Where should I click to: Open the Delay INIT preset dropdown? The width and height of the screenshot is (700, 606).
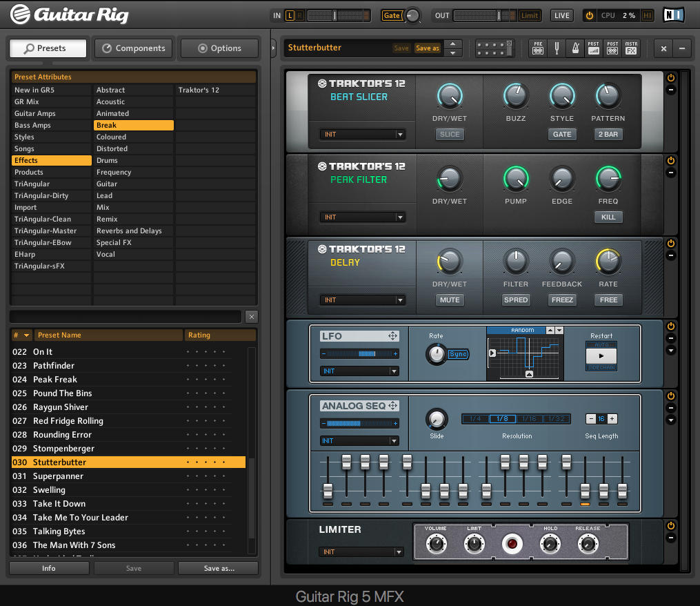tap(363, 300)
